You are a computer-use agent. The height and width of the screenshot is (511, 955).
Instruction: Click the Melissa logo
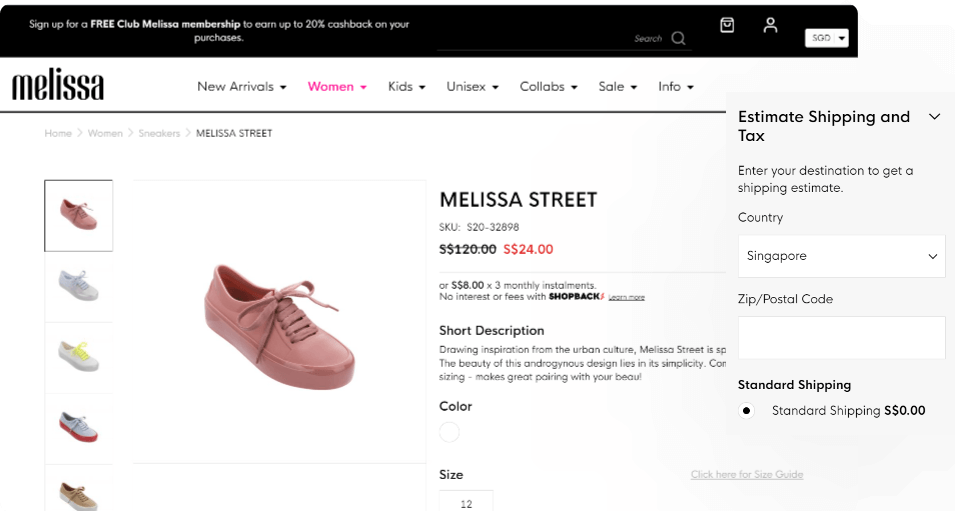[x=58, y=87]
